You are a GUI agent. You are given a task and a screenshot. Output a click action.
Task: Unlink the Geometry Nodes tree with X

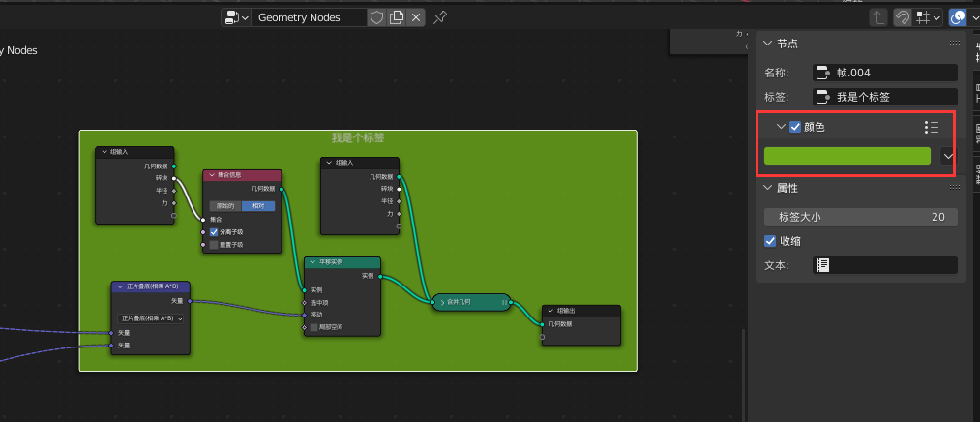pos(416,17)
